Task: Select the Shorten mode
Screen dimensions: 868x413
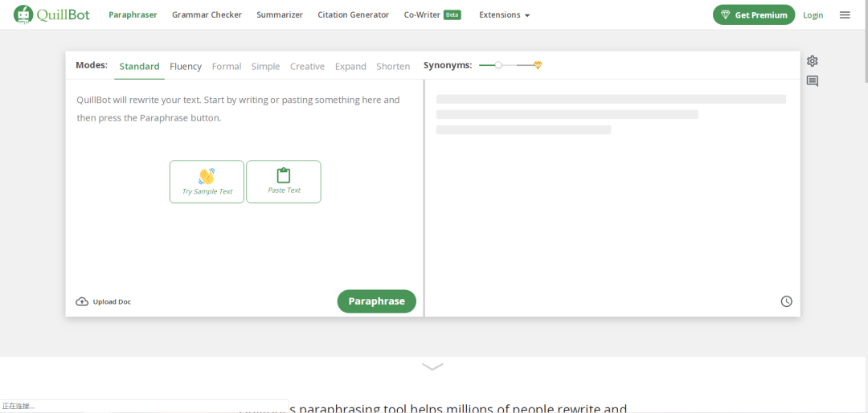Action: click(393, 67)
